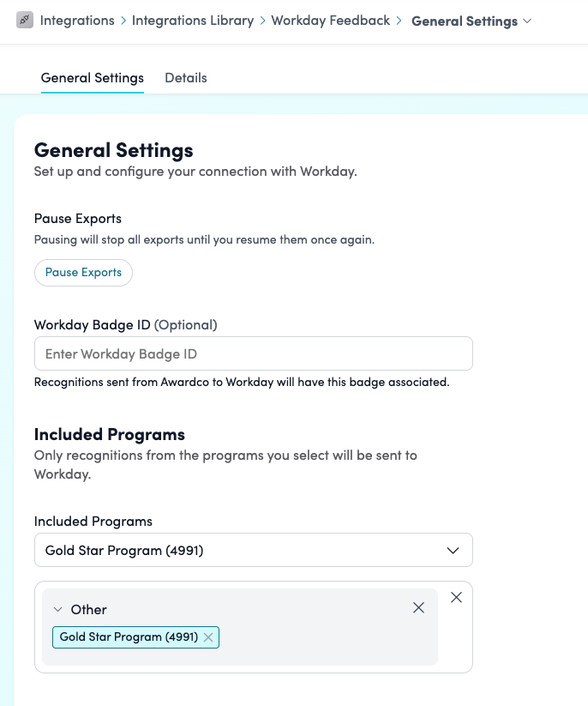This screenshot has width=588, height=706.
Task: Navigate to Integrations Library breadcrumb
Action: click(x=193, y=21)
